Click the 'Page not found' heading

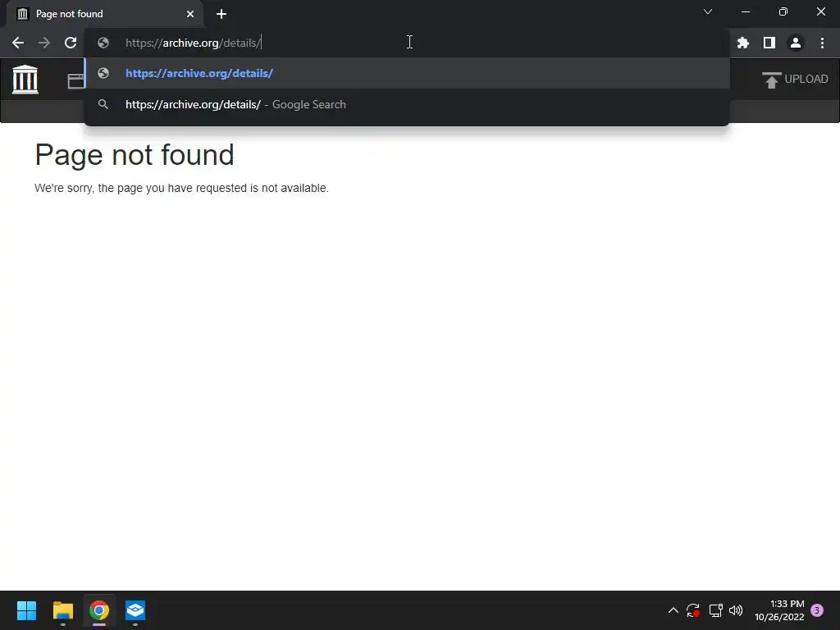[x=135, y=155]
